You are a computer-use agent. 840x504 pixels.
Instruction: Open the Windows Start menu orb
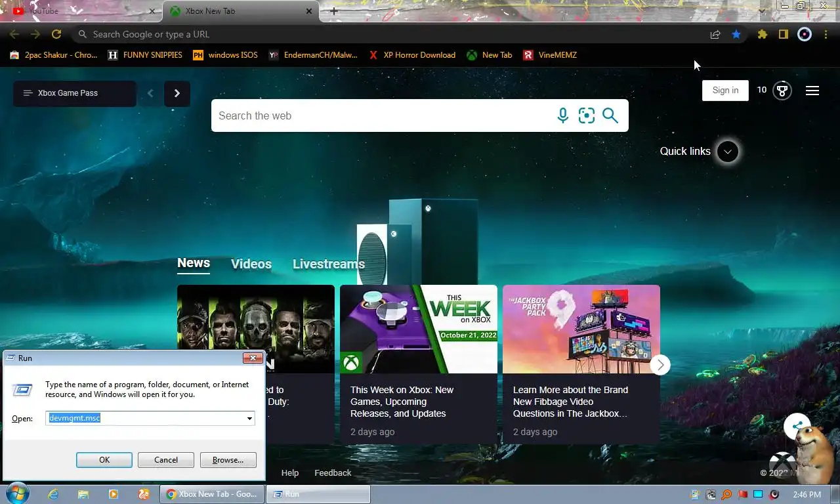pyautogui.click(x=16, y=493)
